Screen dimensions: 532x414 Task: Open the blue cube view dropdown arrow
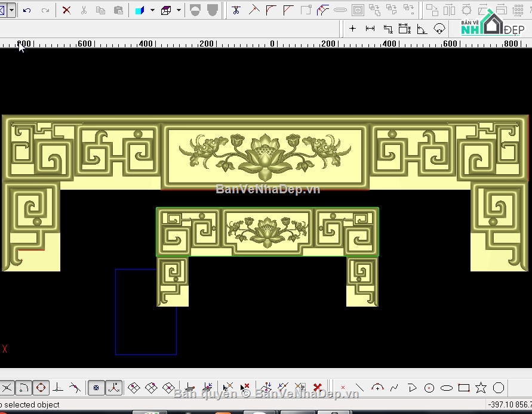click(152, 10)
